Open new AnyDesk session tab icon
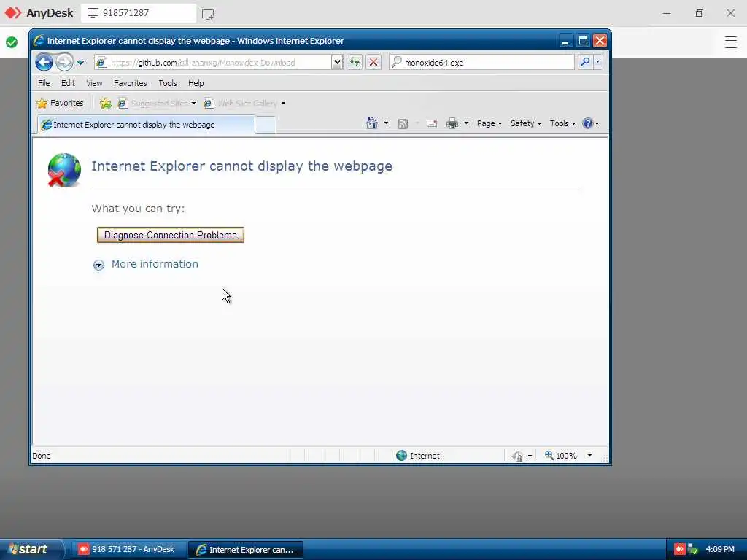The width and height of the screenshot is (747, 560). [x=208, y=14]
